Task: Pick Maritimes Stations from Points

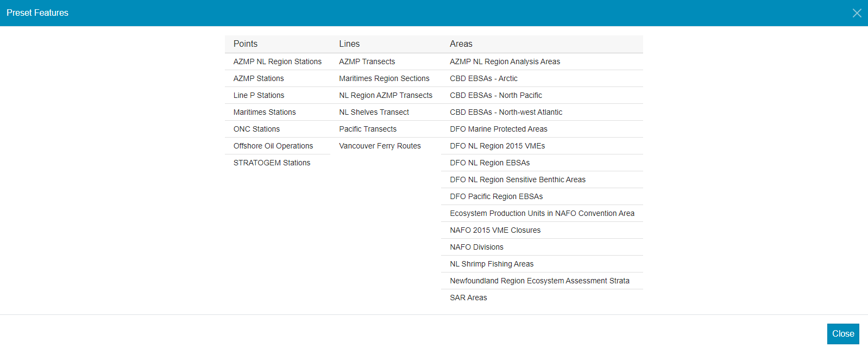Action: point(278,112)
